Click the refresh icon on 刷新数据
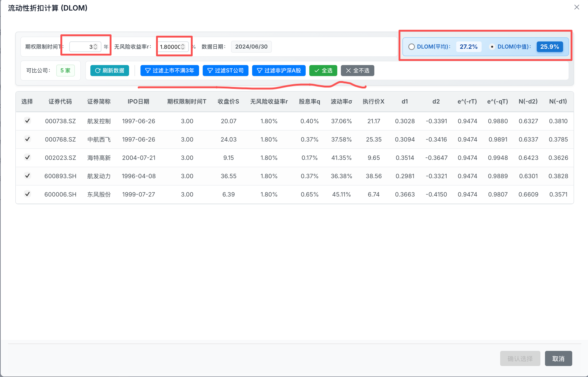This screenshot has height=377, width=588. pos(97,71)
